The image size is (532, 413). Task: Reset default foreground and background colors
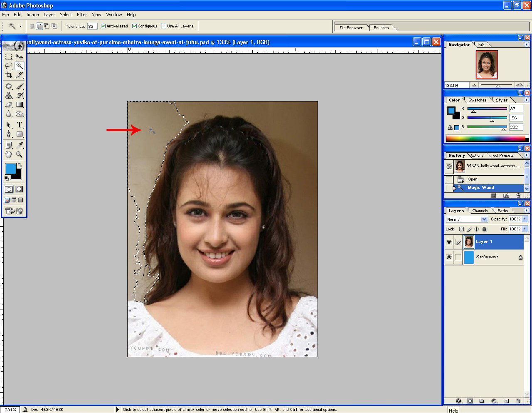click(x=6, y=178)
